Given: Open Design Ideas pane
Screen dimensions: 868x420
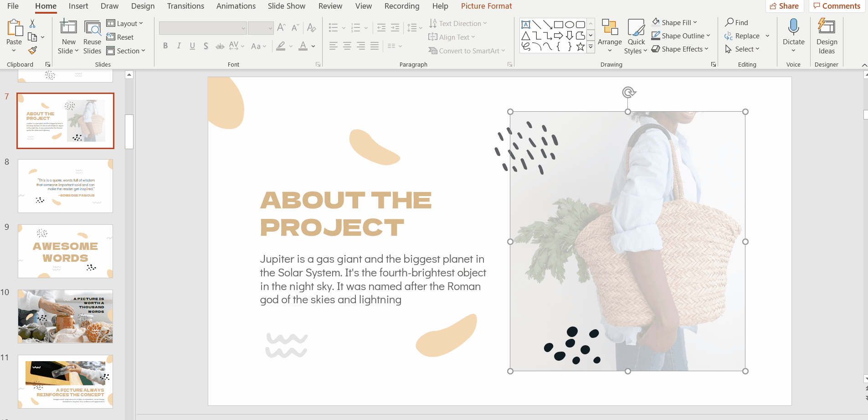Looking at the screenshot, I should coord(826,36).
